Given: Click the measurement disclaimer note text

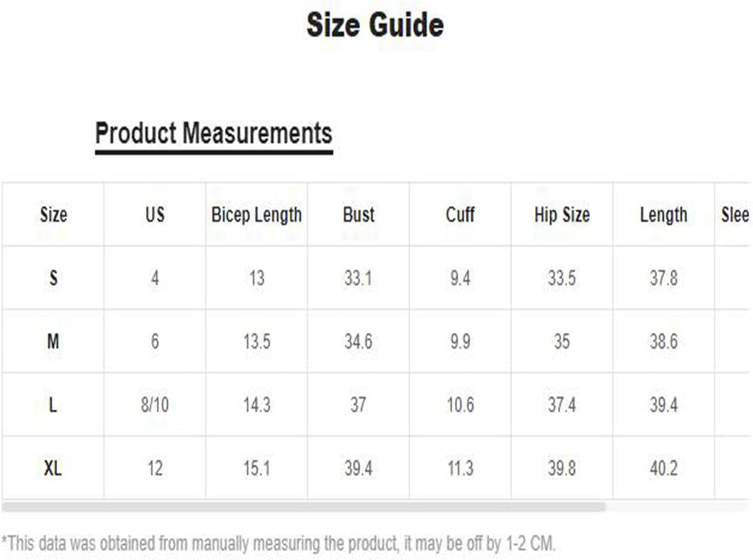Looking at the screenshot, I should coord(279,544).
